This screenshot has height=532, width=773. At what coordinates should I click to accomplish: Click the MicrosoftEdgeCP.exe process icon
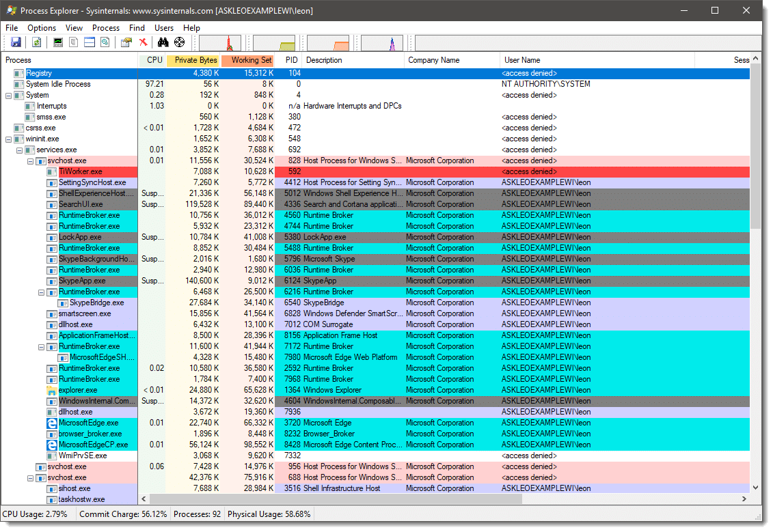click(x=51, y=445)
